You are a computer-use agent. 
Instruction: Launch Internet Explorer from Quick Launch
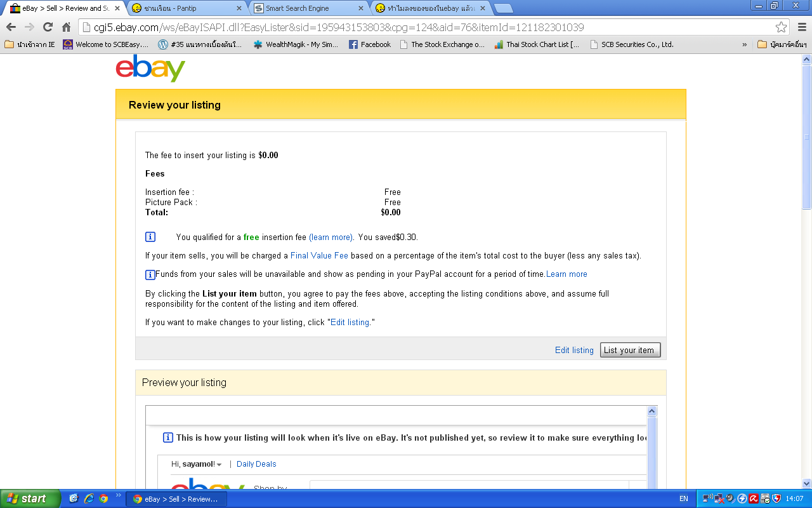tap(89, 498)
